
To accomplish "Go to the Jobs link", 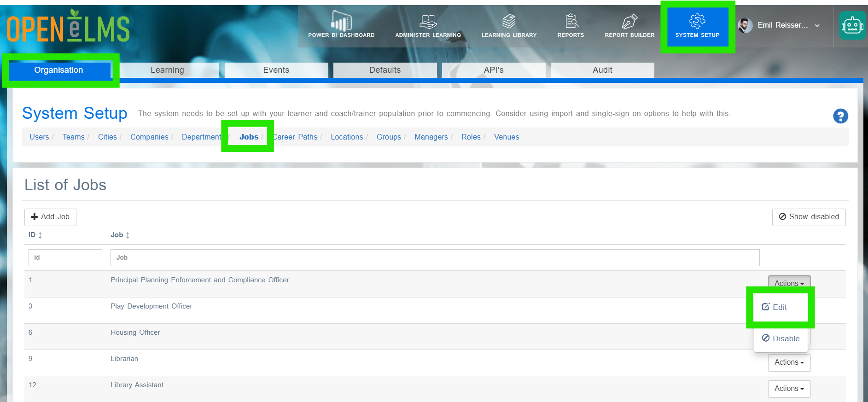I will click(249, 137).
